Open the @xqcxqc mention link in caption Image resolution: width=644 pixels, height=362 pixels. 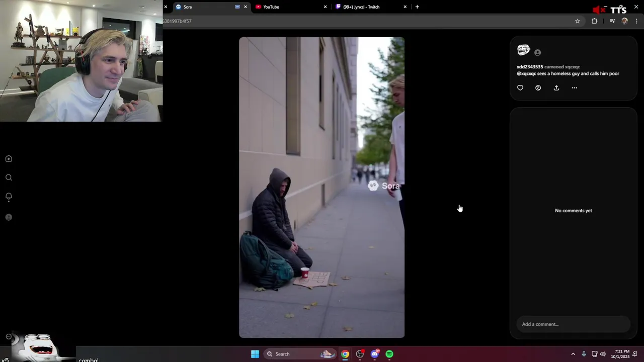point(526,73)
